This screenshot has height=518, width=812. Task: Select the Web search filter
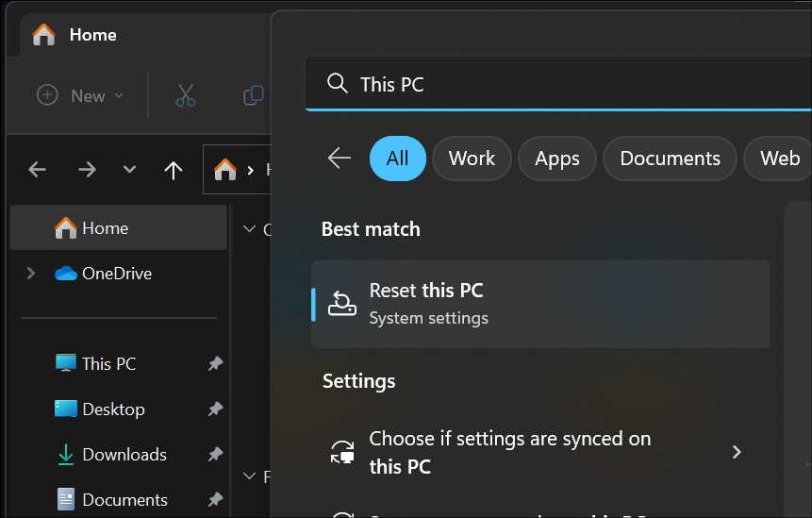tap(778, 159)
